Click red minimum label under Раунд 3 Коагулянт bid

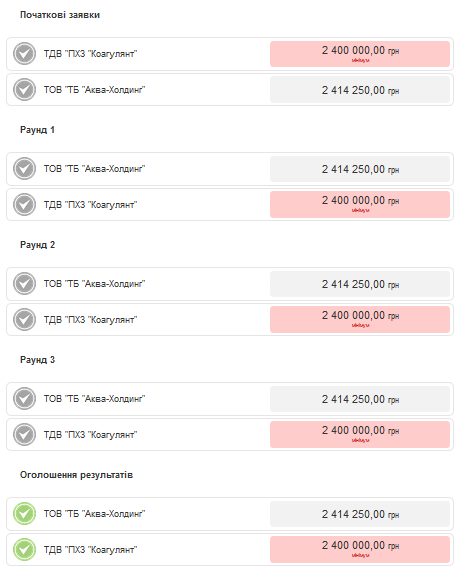tap(361, 440)
